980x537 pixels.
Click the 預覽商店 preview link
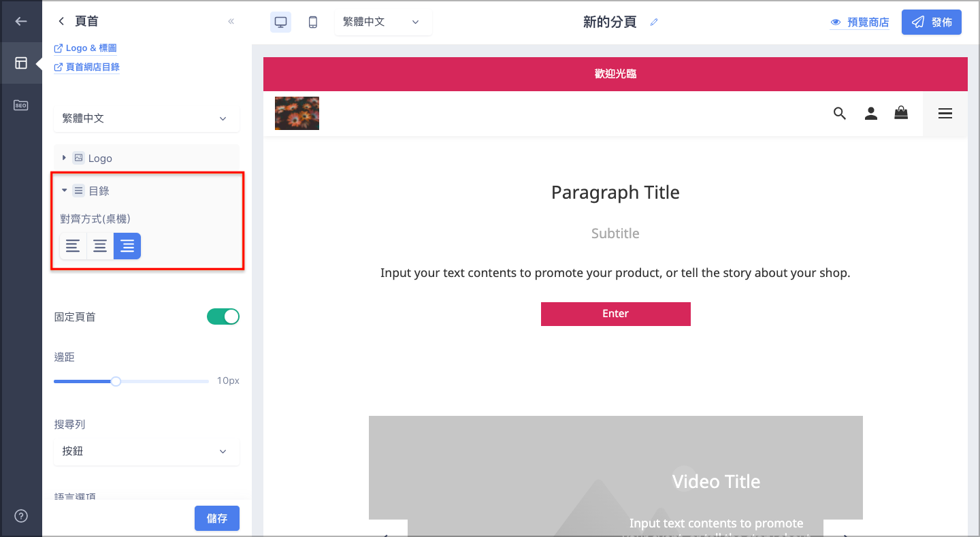[860, 22]
